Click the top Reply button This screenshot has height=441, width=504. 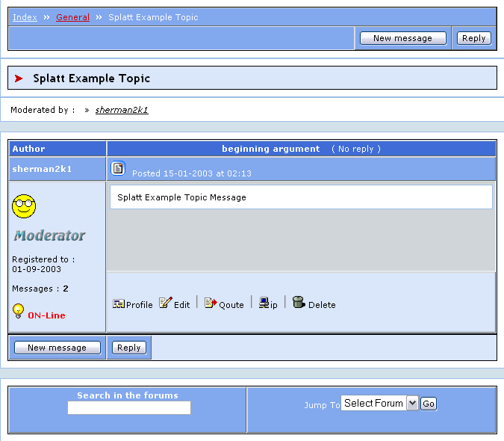tap(473, 38)
